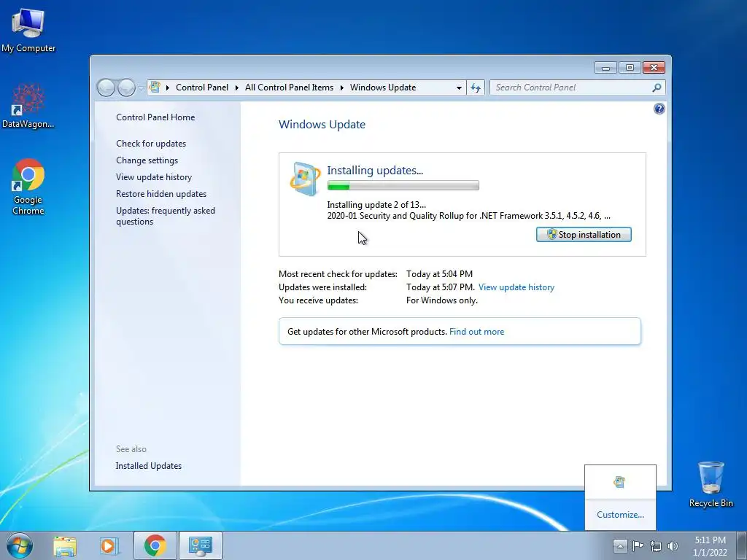Click All Control Panel Items breadcrumb
Image resolution: width=747 pixels, height=560 pixels.
[289, 87]
